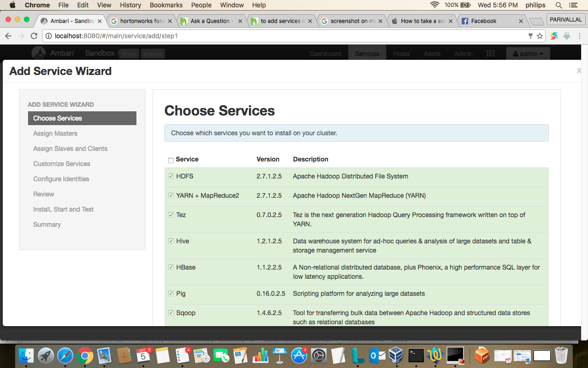Navigate to Hosts in Ambari navigation
This screenshot has width=588, height=368.
click(401, 53)
